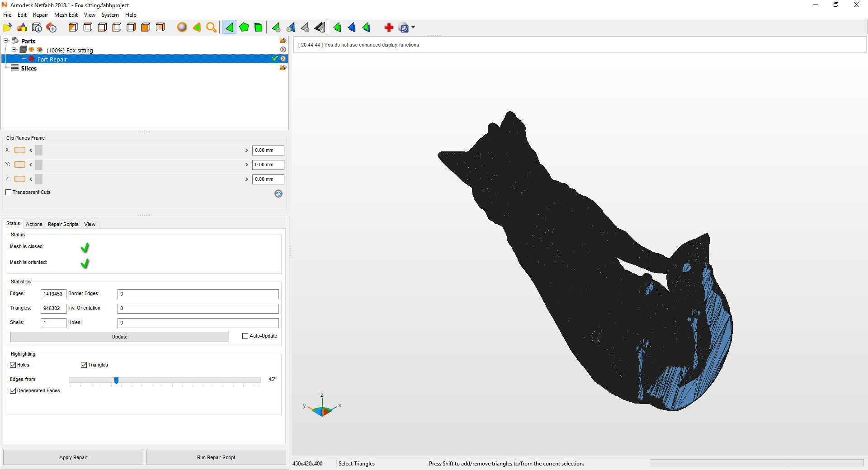This screenshot has width=868, height=470.
Task: Select the solid orange cube view icon
Action: click(x=146, y=28)
